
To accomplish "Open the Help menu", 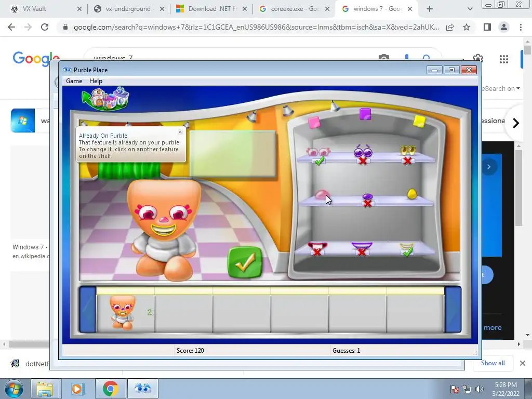I will coord(96,81).
